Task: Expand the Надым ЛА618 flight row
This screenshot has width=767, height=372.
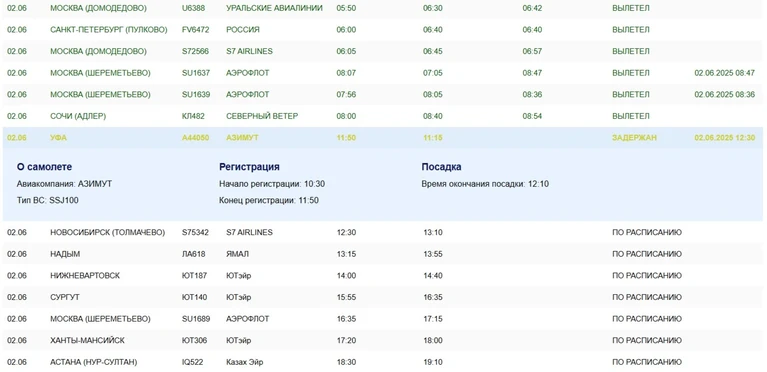Action: 383,254
